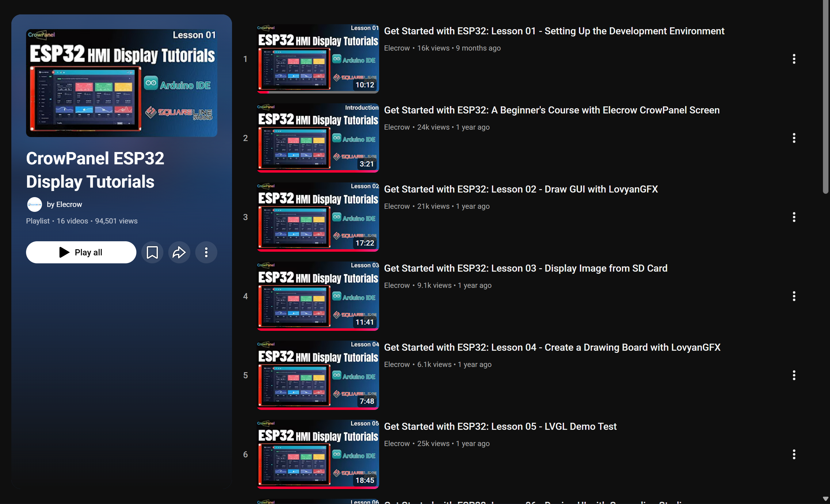Play the Introduction video thumbnail (3:21)
830x504 pixels.
coord(318,138)
